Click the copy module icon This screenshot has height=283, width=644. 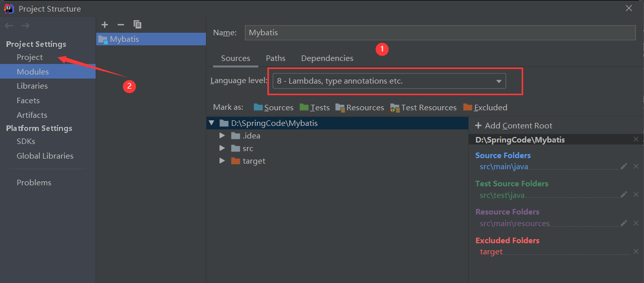coord(137,25)
